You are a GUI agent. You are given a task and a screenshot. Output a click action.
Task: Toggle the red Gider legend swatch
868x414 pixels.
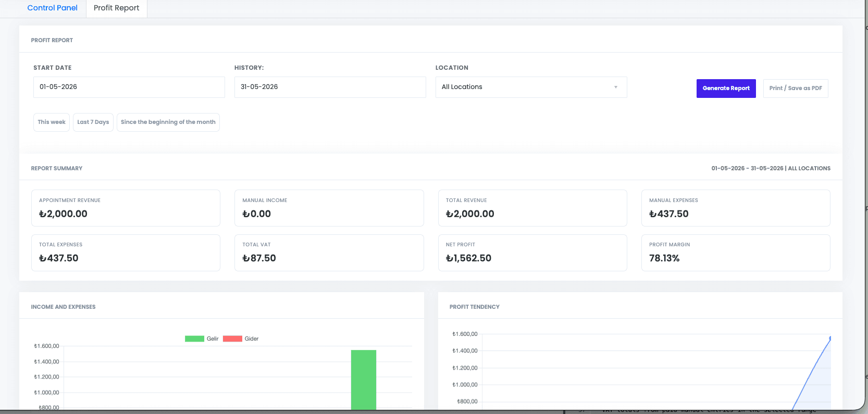tap(232, 338)
